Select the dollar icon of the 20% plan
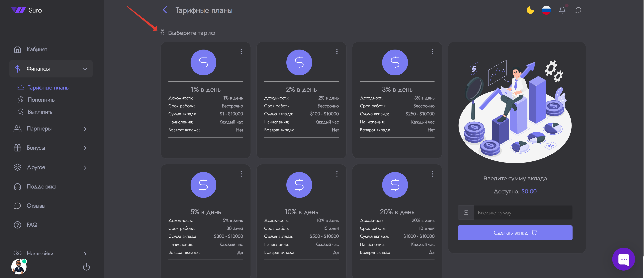The width and height of the screenshot is (644, 278). point(395,185)
